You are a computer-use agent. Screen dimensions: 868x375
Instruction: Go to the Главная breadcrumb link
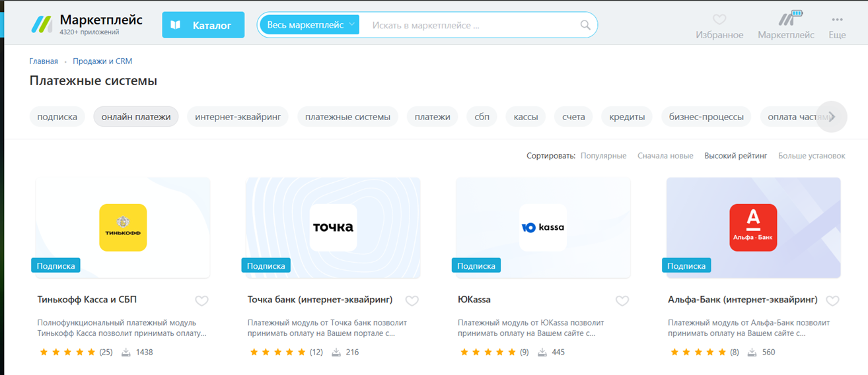(44, 61)
